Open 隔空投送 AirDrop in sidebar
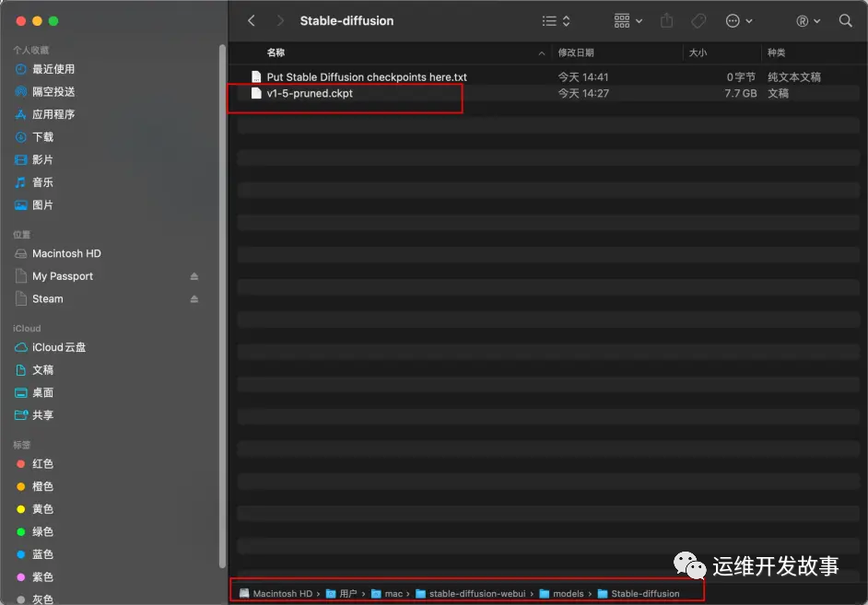868x605 pixels. tap(53, 92)
